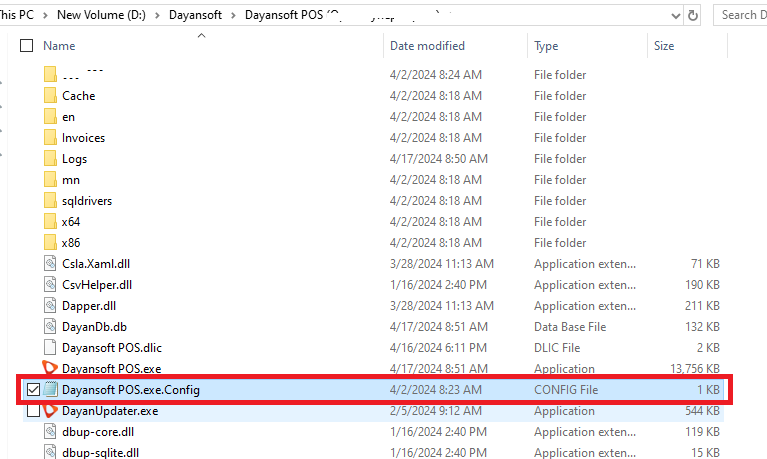
Task: Click the 4/17/2024 8:50 AM date cell
Action: click(439, 159)
